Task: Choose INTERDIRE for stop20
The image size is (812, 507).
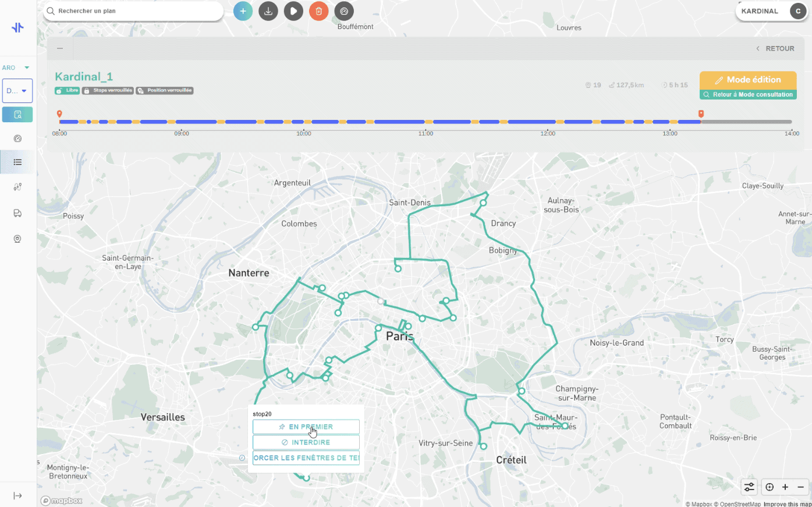Action: click(306, 442)
